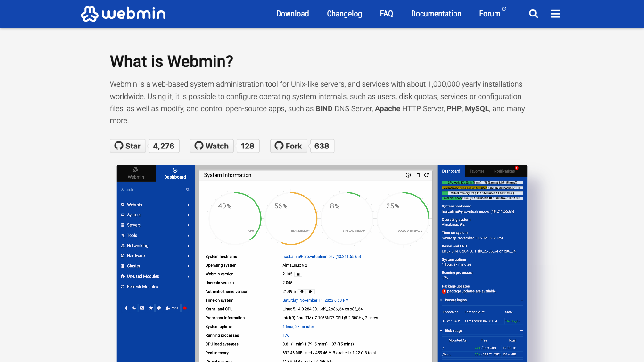Click the Local Disk Space 25% gauge
The width and height of the screenshot is (644, 362).
tap(402, 218)
